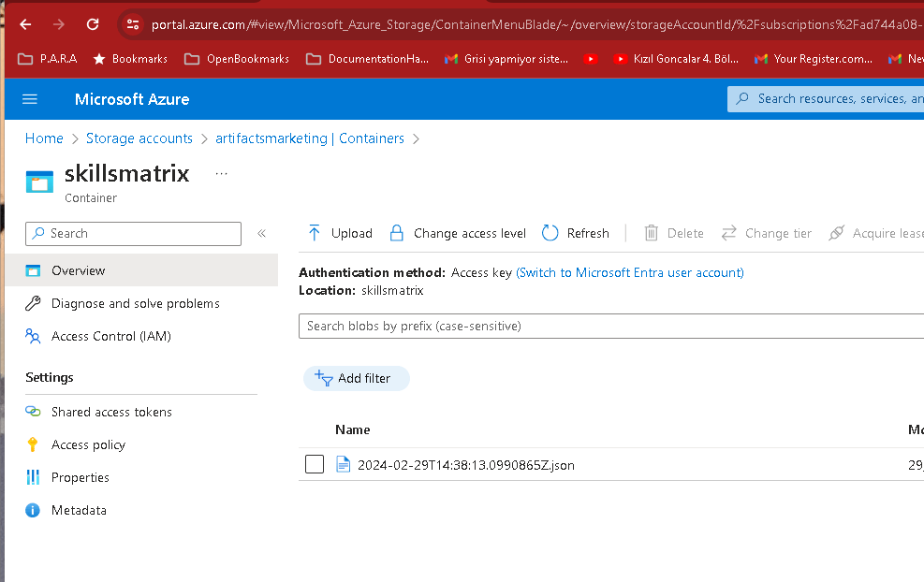Click the Diagnose and solve problems wrench icon
Image resolution: width=924 pixels, height=582 pixels.
[33, 303]
